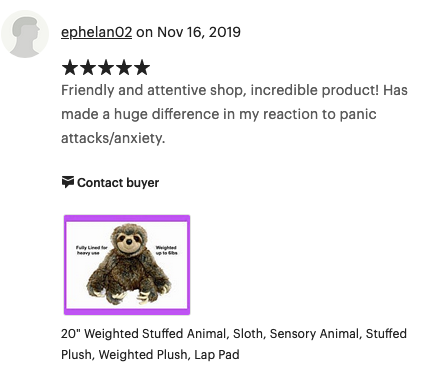The width and height of the screenshot is (425, 374).
Task: Click the "Plush, Weighted Plush, Lap Pad" title line
Action: 150,354
